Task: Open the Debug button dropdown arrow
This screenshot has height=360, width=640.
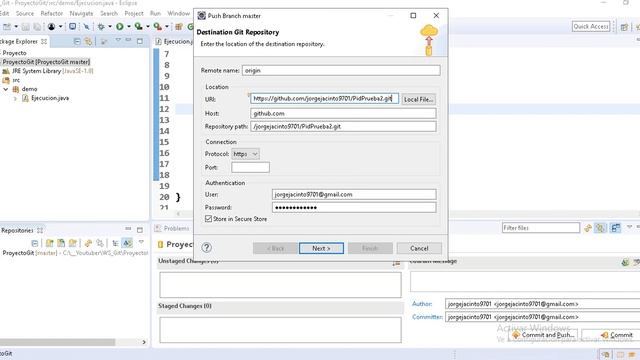Action: [109, 27]
